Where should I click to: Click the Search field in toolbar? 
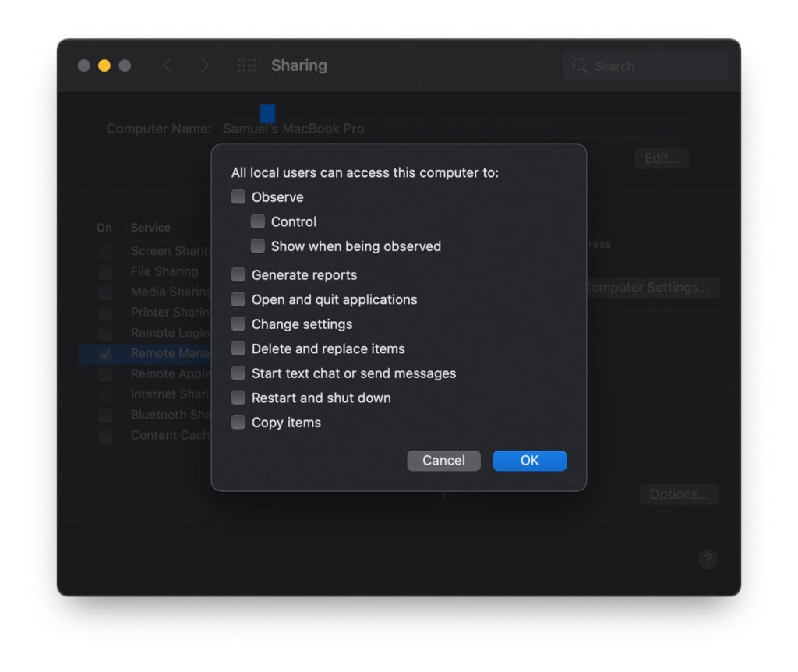tap(645, 65)
